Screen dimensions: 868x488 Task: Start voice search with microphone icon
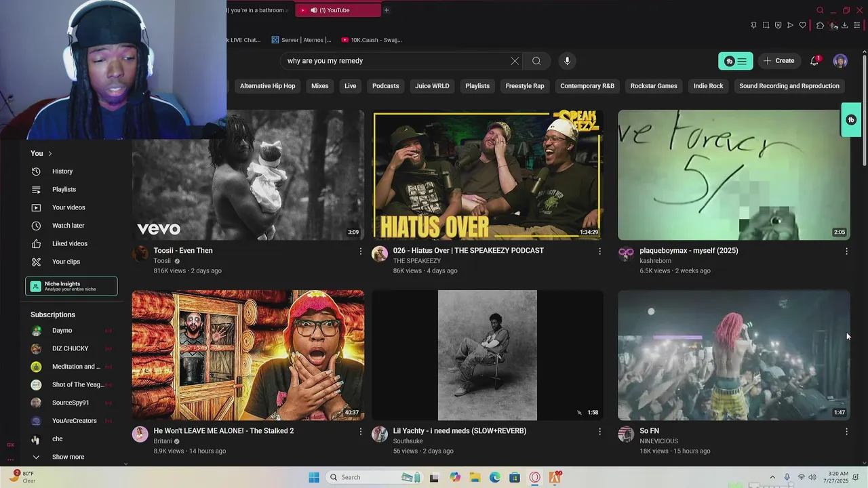click(567, 61)
